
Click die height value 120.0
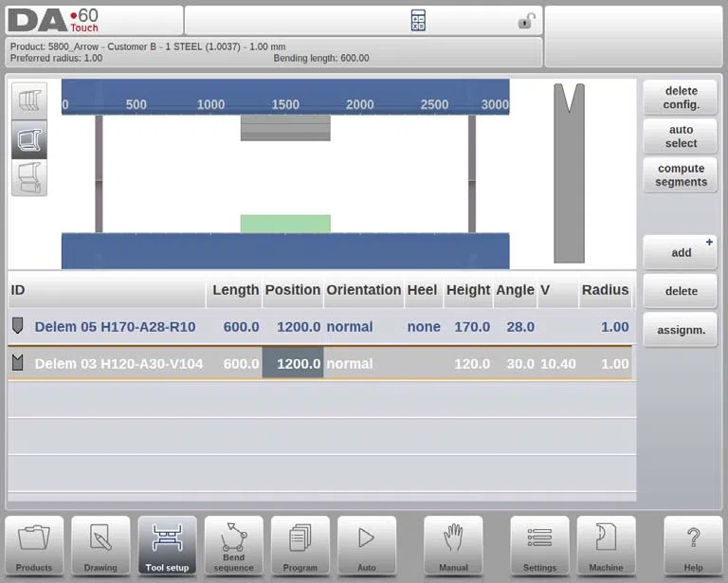tap(472, 363)
